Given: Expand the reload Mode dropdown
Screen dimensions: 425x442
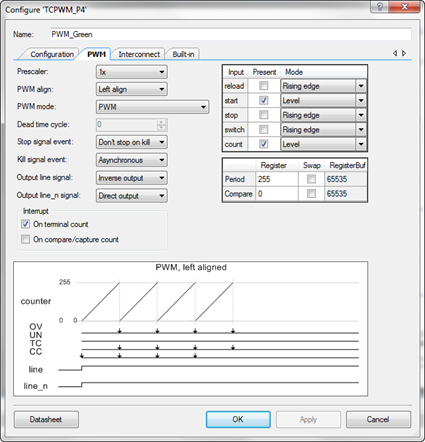Looking at the screenshot, I should (361, 86).
